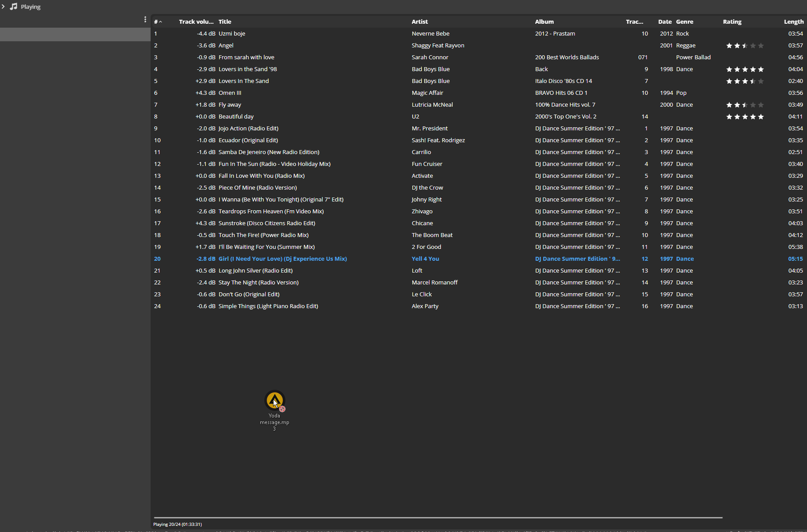Screen dimensions: 807x532
Task: Click the Track volume column header
Action: tap(196, 22)
